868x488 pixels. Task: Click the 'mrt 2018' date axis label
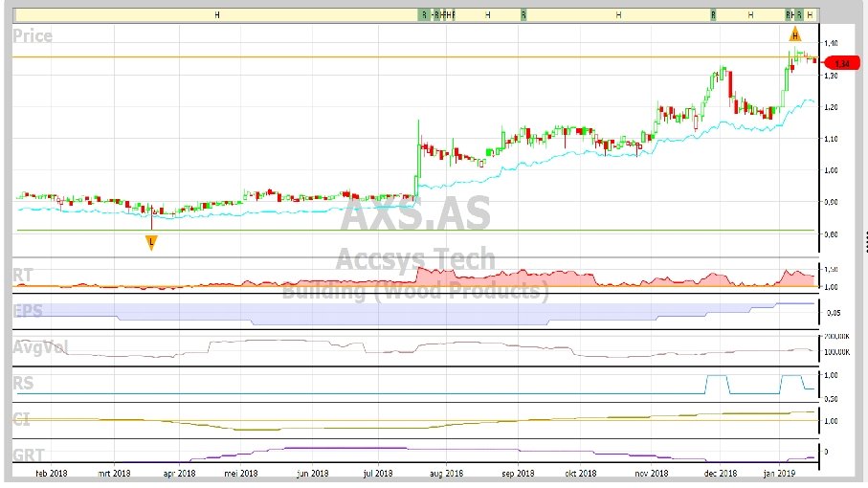[x=114, y=473]
